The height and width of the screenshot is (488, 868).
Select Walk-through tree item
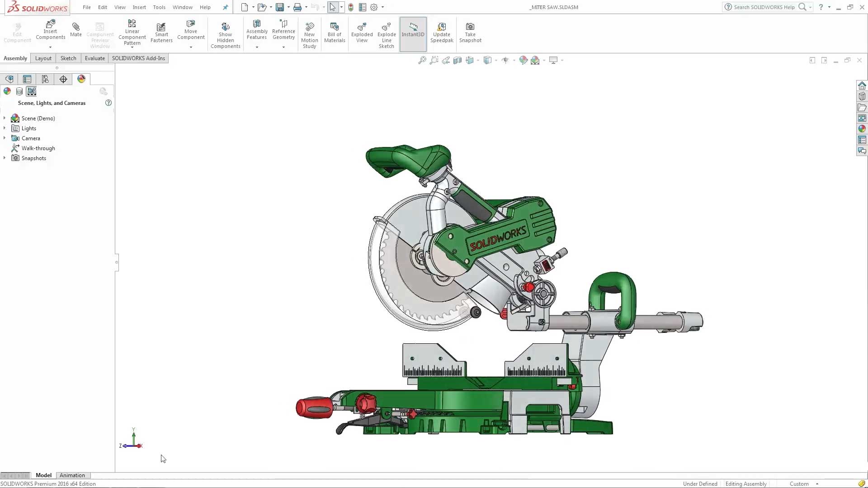(x=38, y=148)
